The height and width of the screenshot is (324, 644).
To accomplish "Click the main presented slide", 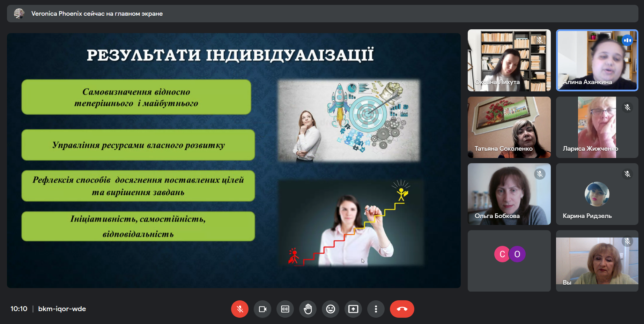I will tap(234, 160).
